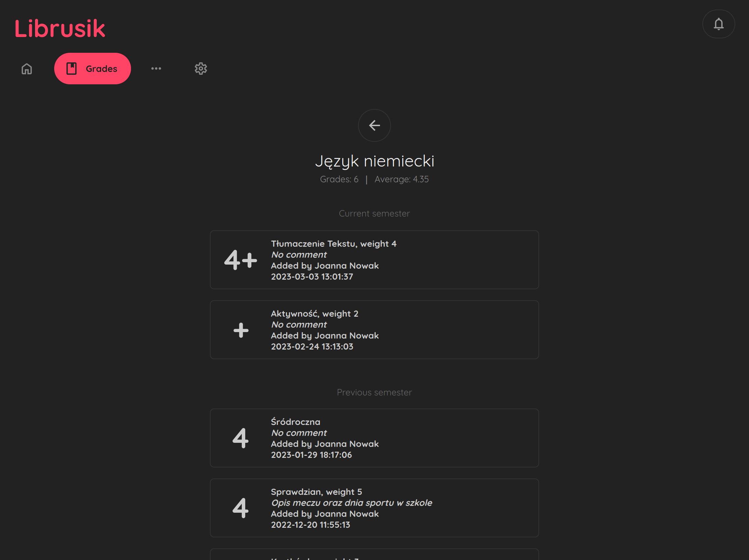The height and width of the screenshot is (560, 749).
Task: Click the Previous semester section label
Action: (x=374, y=392)
